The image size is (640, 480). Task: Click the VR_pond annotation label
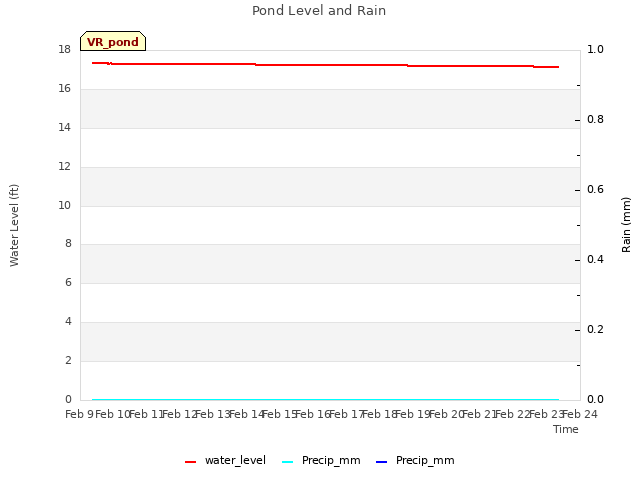113,41
